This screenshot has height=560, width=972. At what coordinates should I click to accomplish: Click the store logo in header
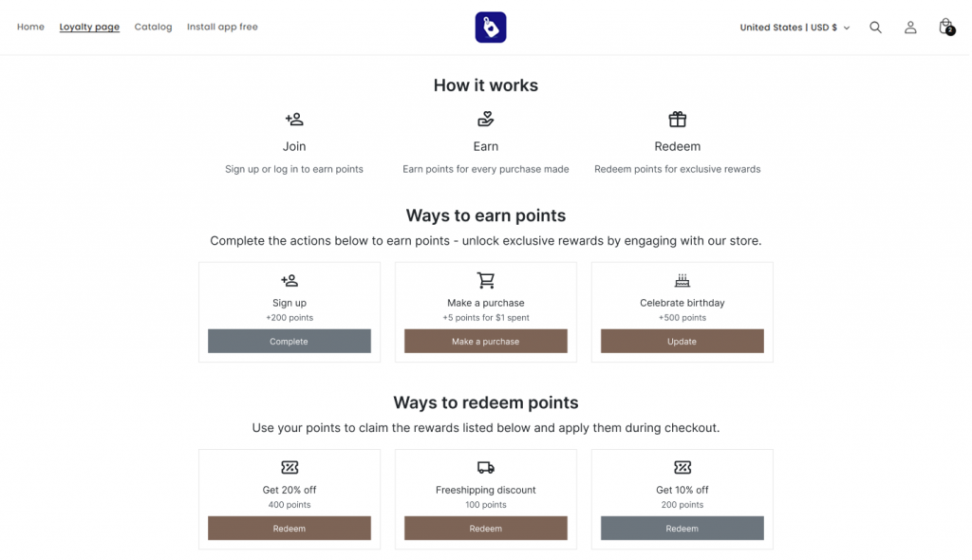(x=491, y=28)
